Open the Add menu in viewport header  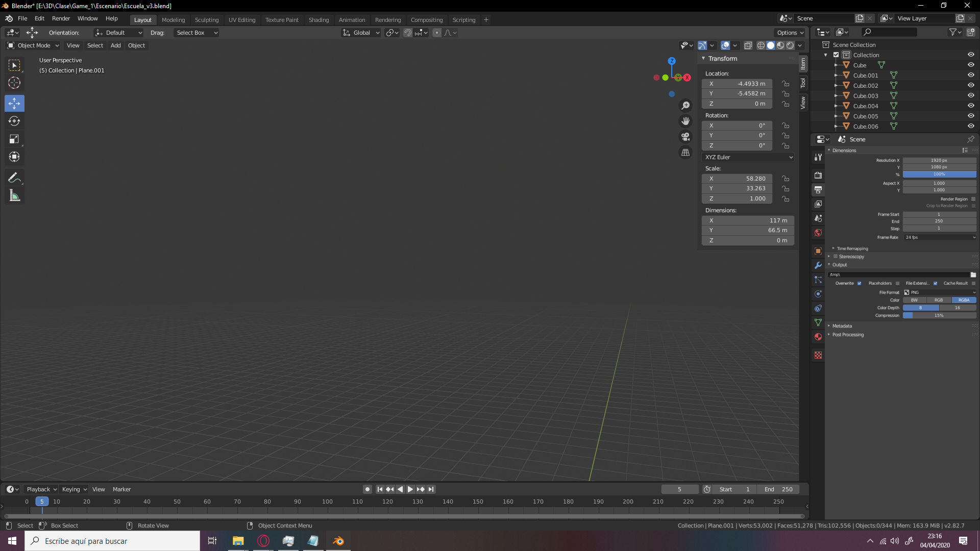coord(116,45)
